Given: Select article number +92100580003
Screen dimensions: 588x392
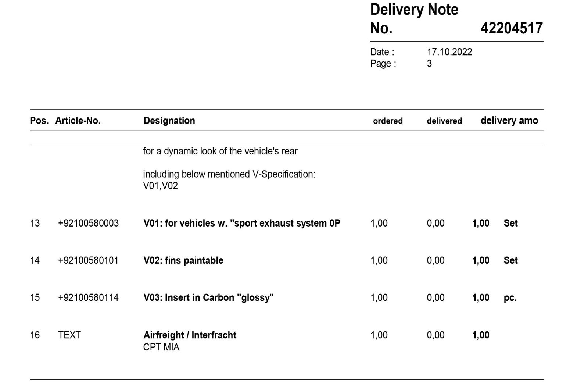Looking at the screenshot, I should tap(88, 223).
